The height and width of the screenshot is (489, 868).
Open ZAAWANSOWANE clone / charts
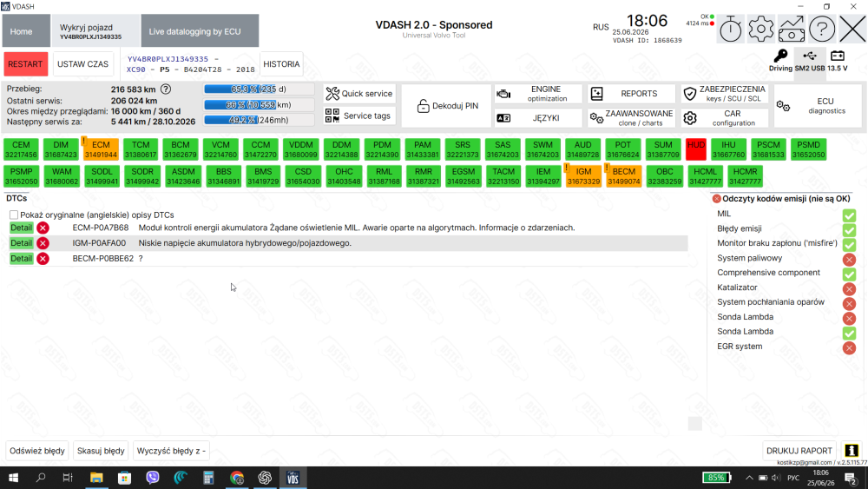point(631,118)
